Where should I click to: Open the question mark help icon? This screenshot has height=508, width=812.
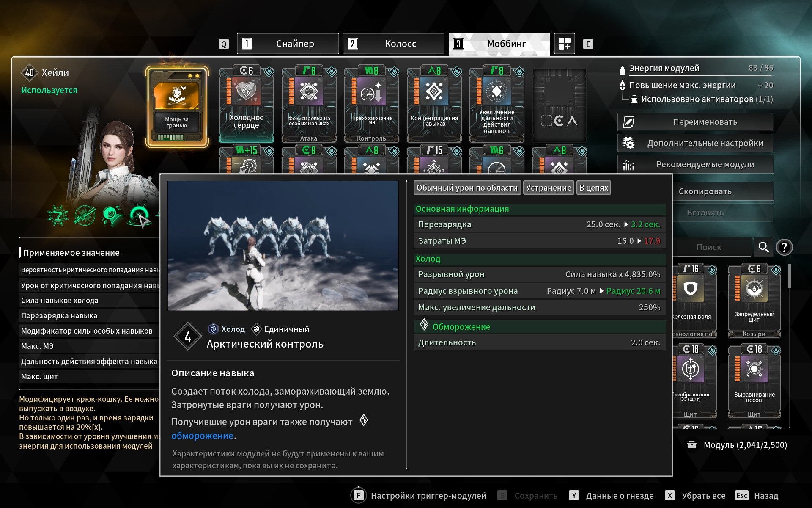(785, 247)
